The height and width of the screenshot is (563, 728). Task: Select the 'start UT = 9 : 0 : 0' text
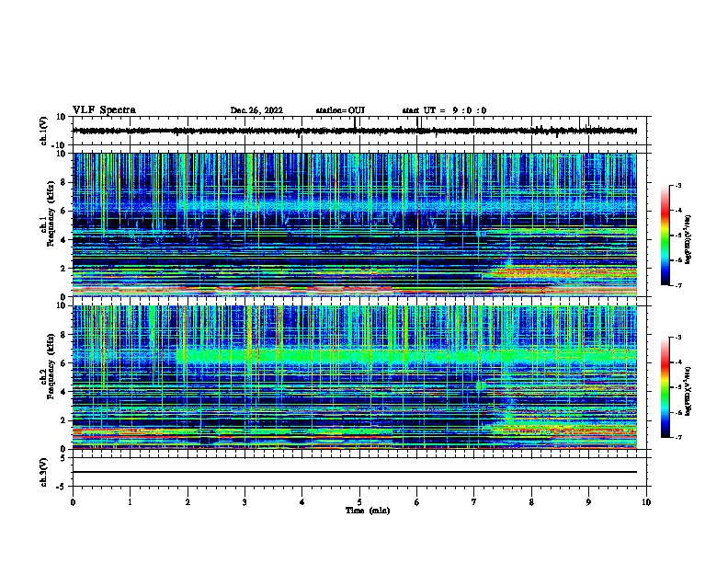[444, 110]
